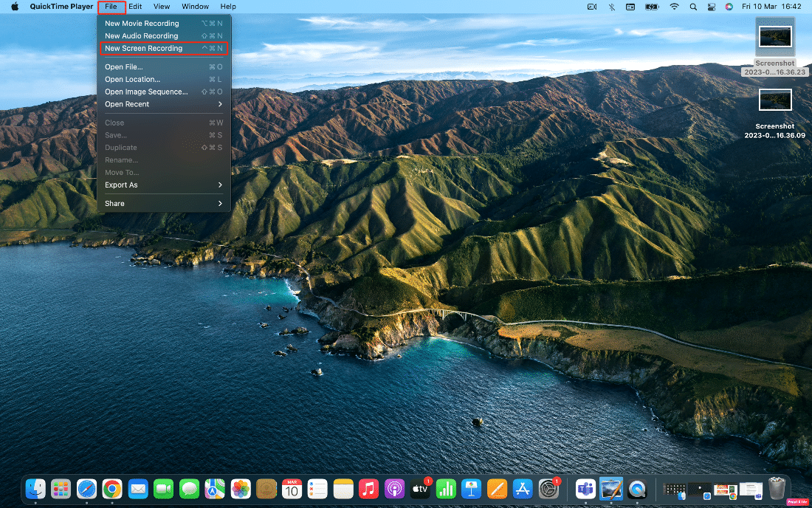812x508 pixels.
Task: Launch Safari from the Dock
Action: click(86, 489)
